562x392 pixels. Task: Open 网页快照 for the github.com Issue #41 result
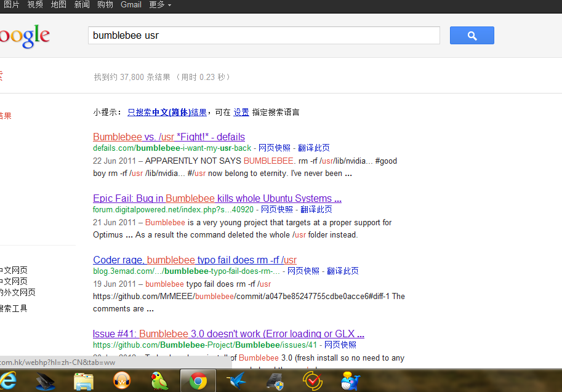pos(340,345)
